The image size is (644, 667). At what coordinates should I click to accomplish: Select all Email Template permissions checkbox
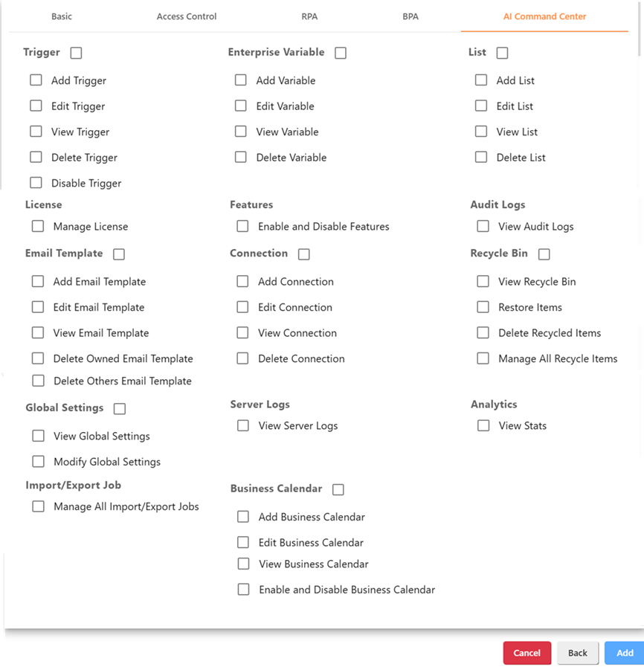tap(119, 254)
